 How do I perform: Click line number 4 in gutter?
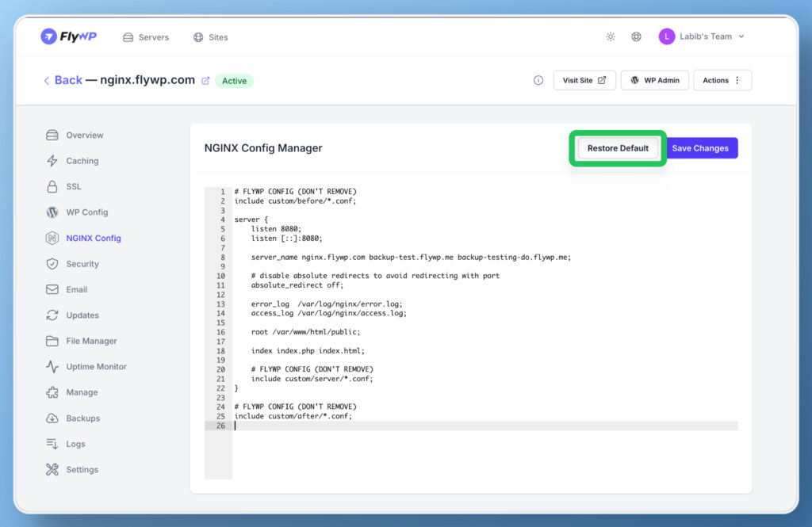(223, 220)
